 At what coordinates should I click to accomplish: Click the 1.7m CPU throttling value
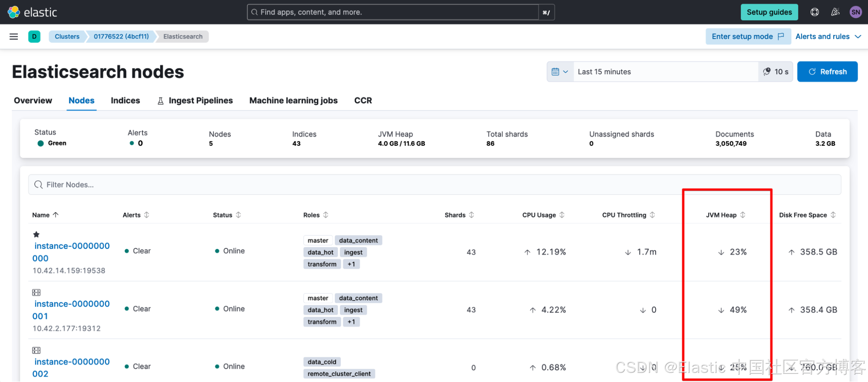pyautogui.click(x=647, y=252)
